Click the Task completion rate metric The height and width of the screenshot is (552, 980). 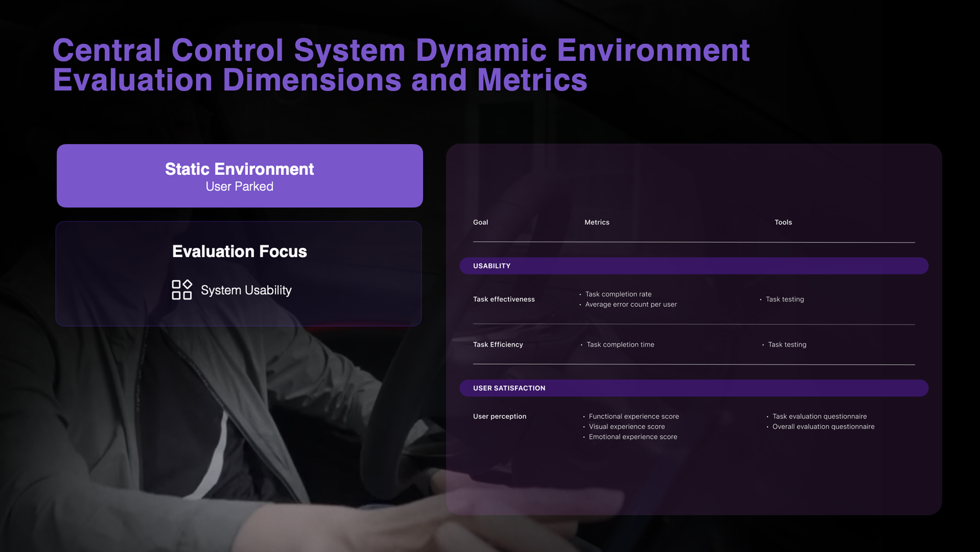pyautogui.click(x=618, y=294)
